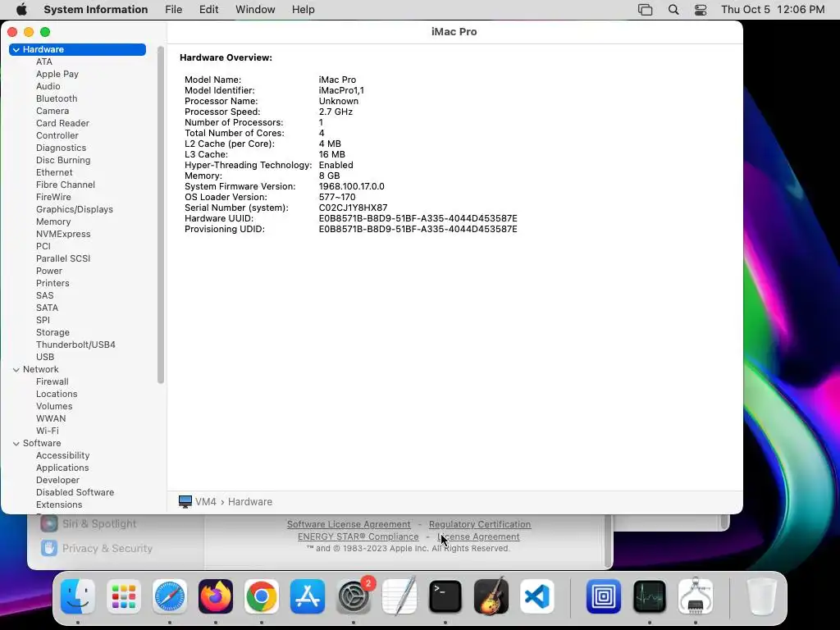Click firmware version 1968.100.17.0.0
The width and height of the screenshot is (840, 630).
click(x=351, y=186)
